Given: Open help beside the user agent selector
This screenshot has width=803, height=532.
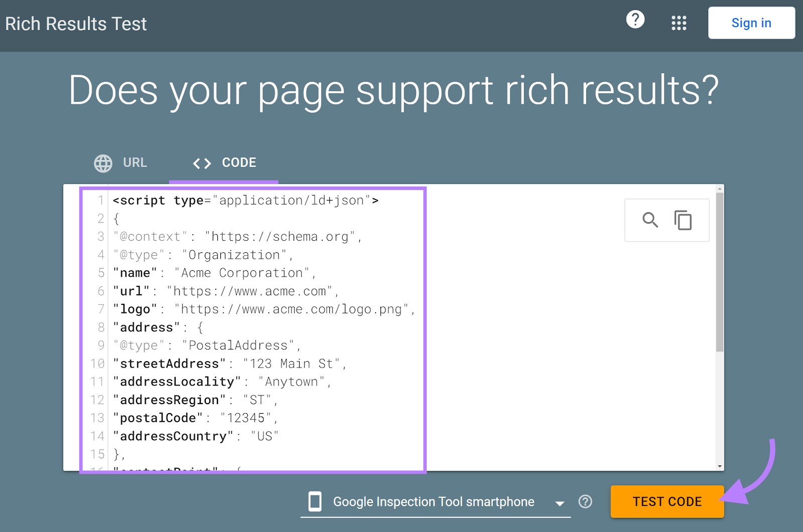Looking at the screenshot, I should (585, 501).
